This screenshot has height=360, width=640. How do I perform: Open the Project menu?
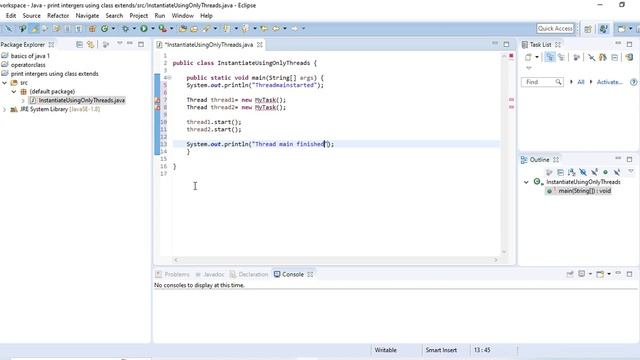click(x=139, y=16)
